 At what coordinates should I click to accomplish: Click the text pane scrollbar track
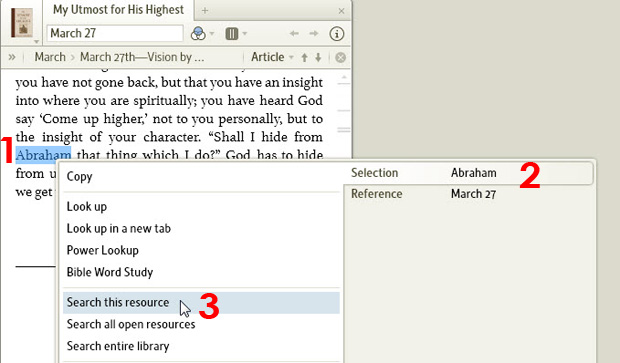344,115
